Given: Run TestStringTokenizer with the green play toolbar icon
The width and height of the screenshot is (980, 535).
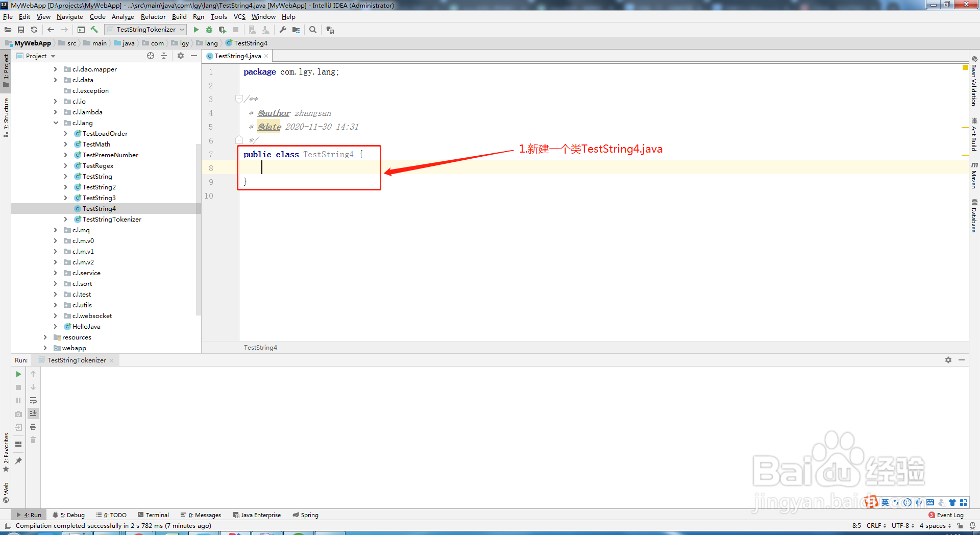Looking at the screenshot, I should pyautogui.click(x=196, y=30).
